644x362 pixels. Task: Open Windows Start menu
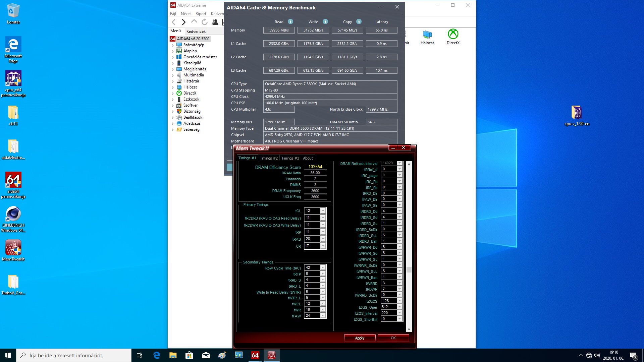[8, 355]
